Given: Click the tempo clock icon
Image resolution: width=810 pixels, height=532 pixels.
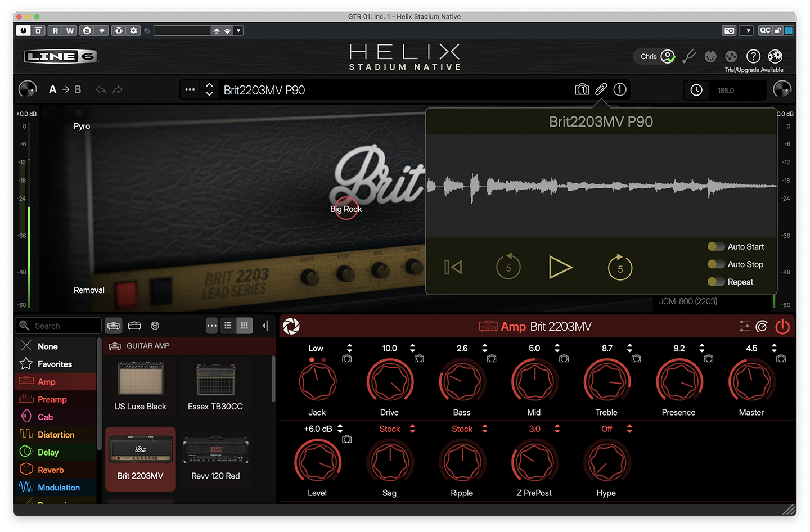Looking at the screenshot, I should (x=696, y=90).
